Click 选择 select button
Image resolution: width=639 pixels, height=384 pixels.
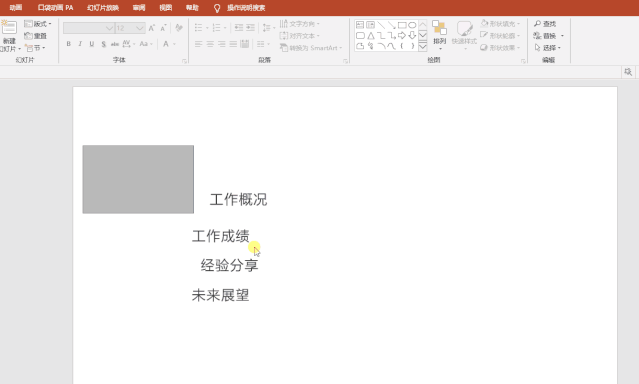(x=548, y=48)
